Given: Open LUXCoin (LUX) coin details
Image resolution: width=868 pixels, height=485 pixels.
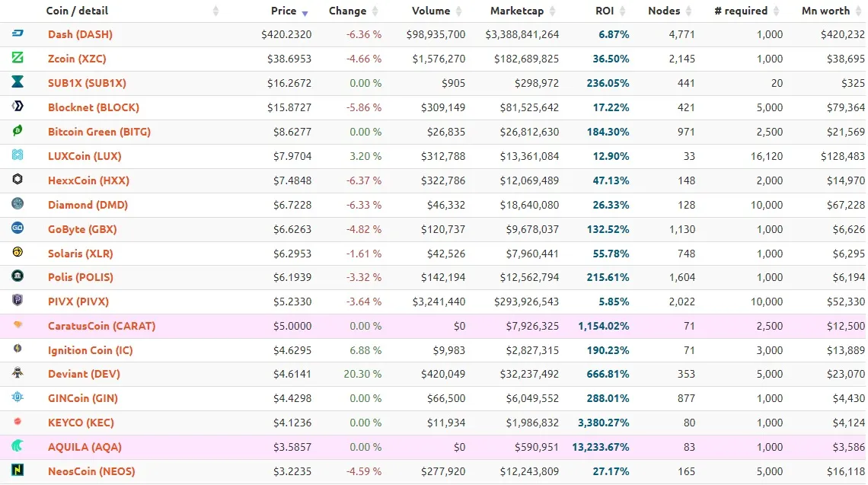Looking at the screenshot, I should coord(85,156).
